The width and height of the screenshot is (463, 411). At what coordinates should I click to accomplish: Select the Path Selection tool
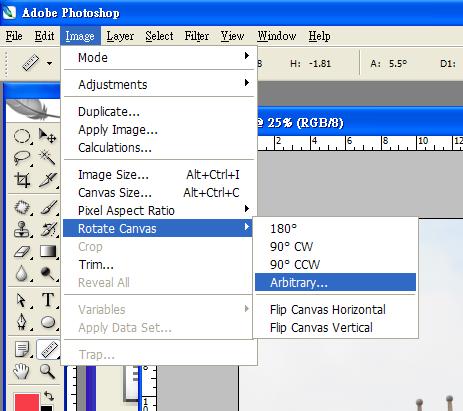[22, 300]
